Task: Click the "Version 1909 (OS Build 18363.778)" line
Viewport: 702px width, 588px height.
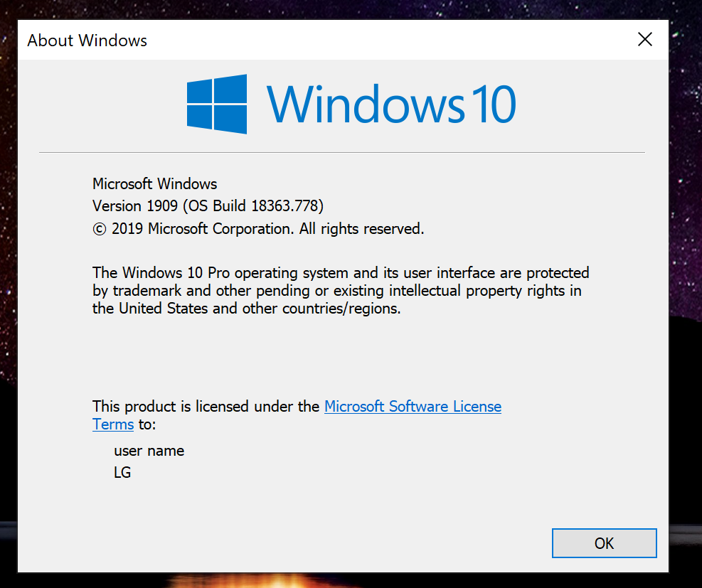Action: point(208,206)
